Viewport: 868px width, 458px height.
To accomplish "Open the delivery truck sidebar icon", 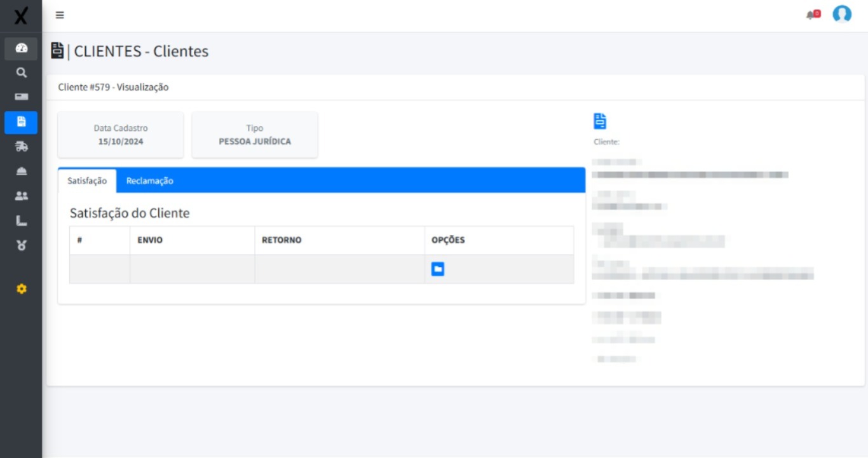I will [21, 147].
